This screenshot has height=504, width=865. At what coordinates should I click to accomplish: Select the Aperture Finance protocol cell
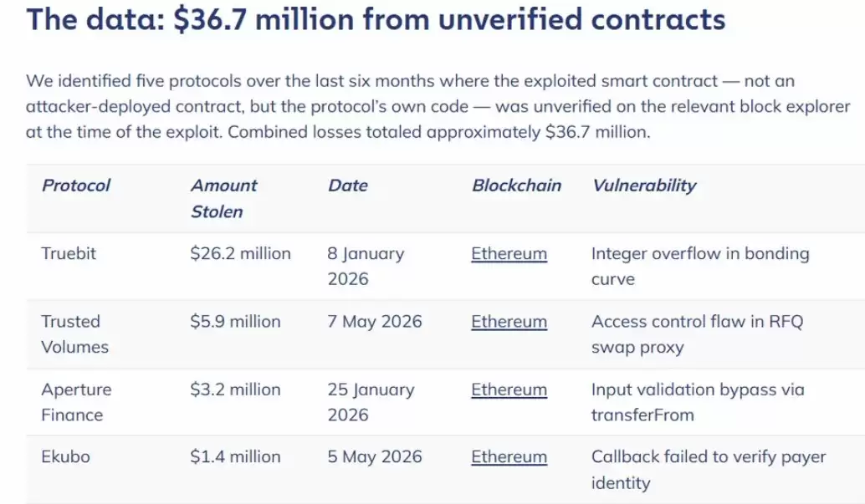pyautogui.click(x=76, y=402)
